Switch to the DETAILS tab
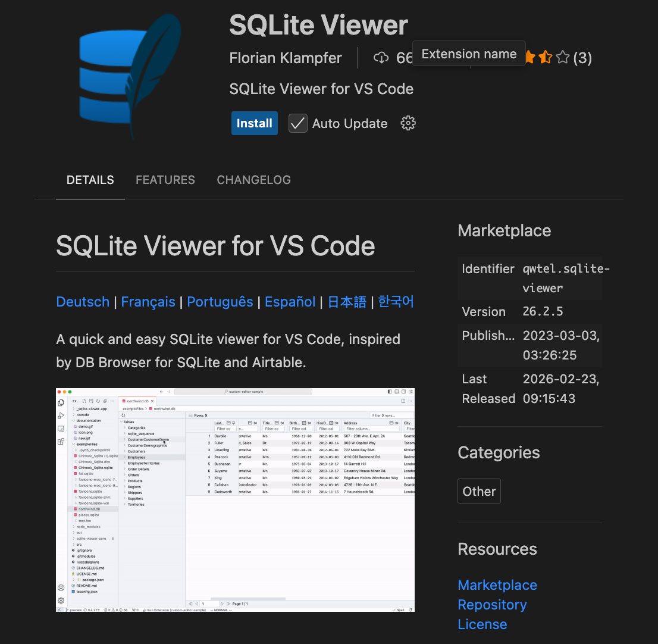 tap(90, 180)
